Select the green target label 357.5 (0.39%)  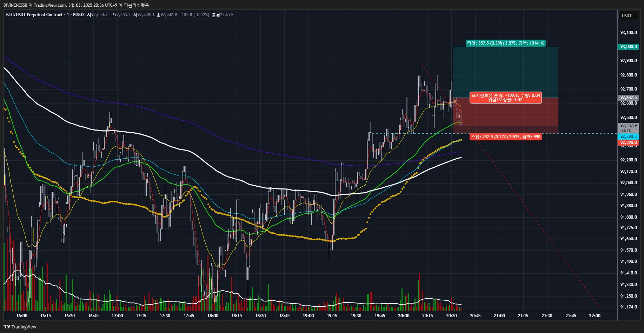506,43
